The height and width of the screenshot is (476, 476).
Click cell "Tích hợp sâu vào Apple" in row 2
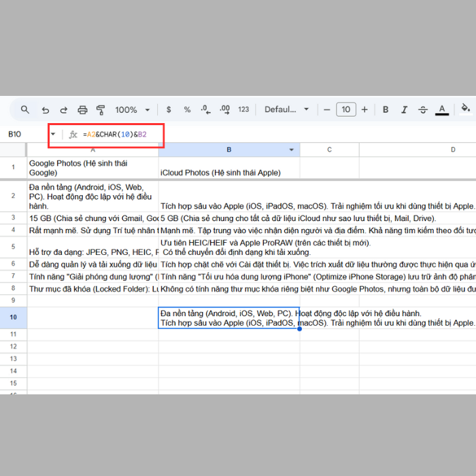point(229,197)
